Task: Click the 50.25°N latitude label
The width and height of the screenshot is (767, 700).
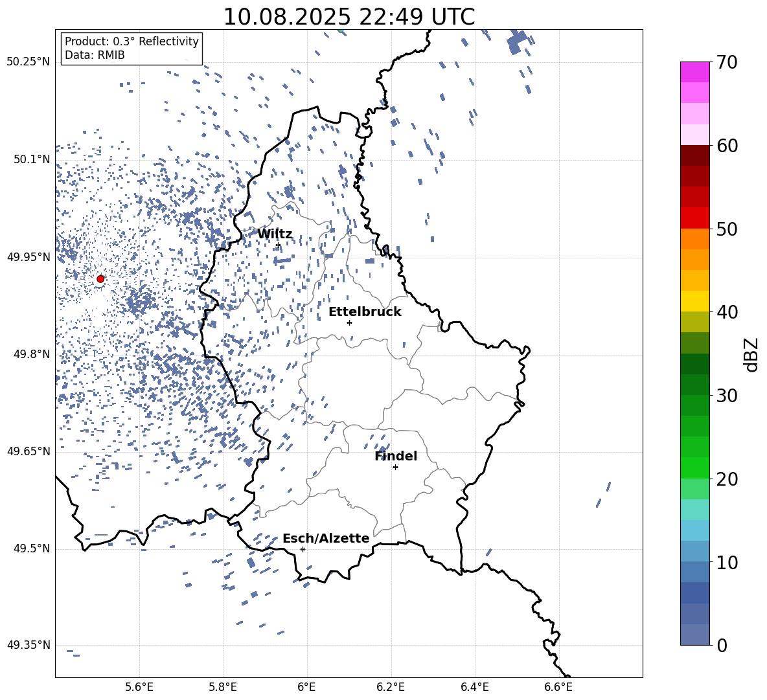Action: pos(29,62)
